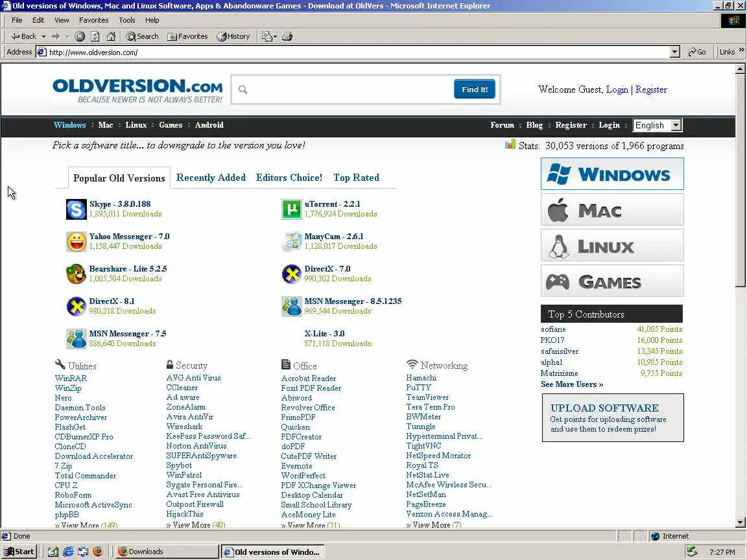The width and height of the screenshot is (747, 560).
Task: Click See More Users link
Action: (x=572, y=384)
